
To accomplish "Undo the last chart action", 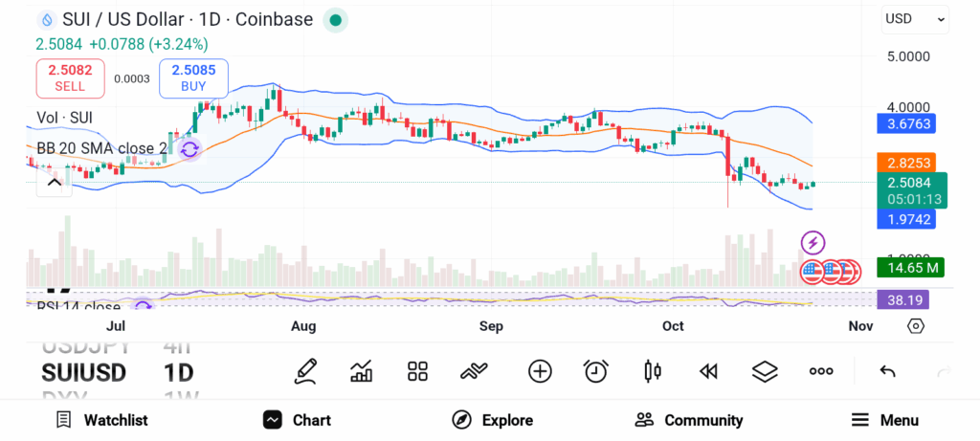I will [887, 371].
